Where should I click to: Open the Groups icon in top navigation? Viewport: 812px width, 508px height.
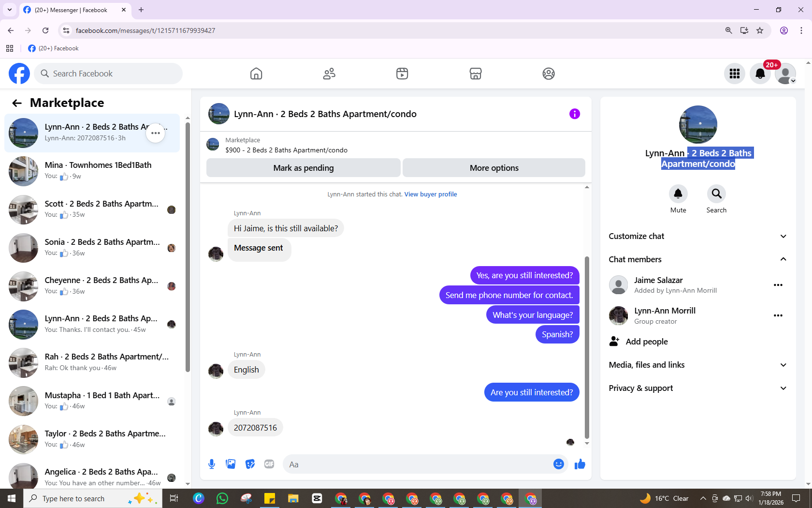coord(549,74)
